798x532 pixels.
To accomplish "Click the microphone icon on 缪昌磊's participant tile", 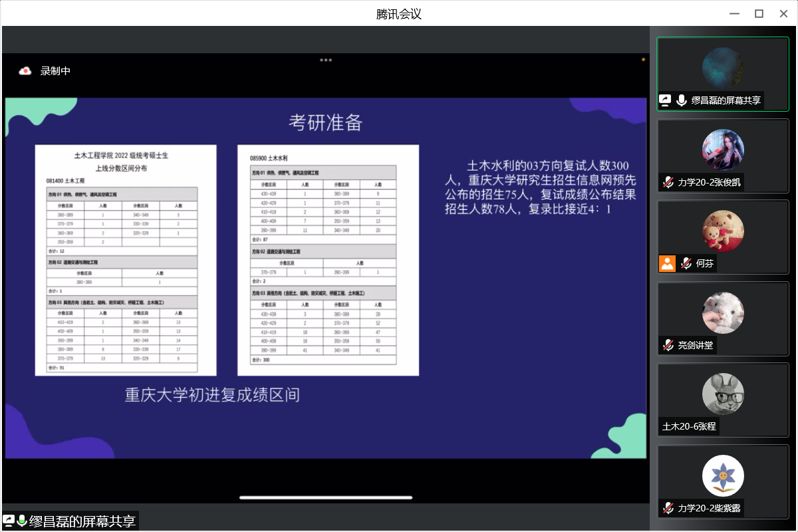I will point(682,100).
